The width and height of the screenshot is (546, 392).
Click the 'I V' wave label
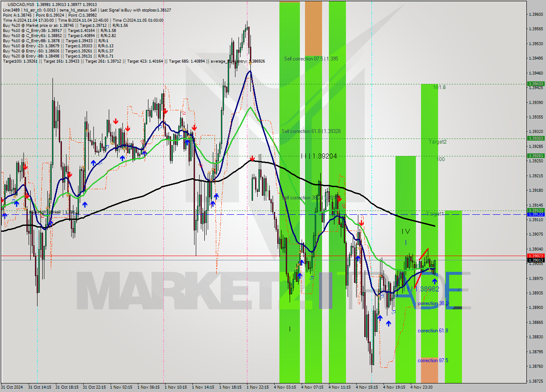pyautogui.click(x=406, y=231)
